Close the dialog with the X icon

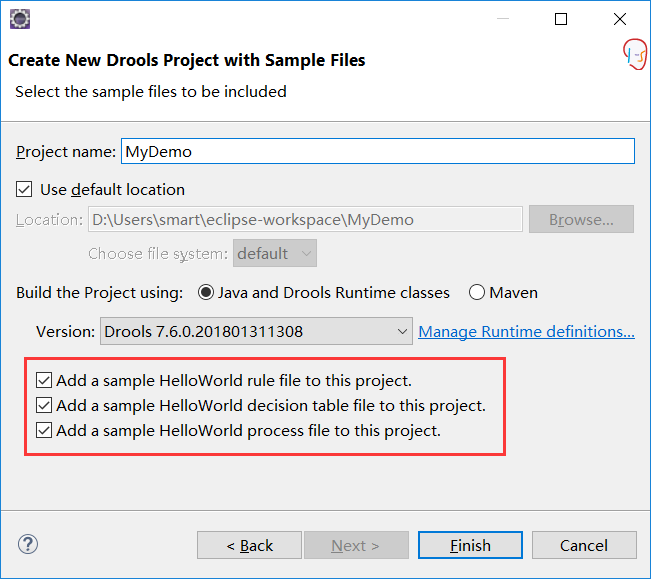tap(620, 19)
